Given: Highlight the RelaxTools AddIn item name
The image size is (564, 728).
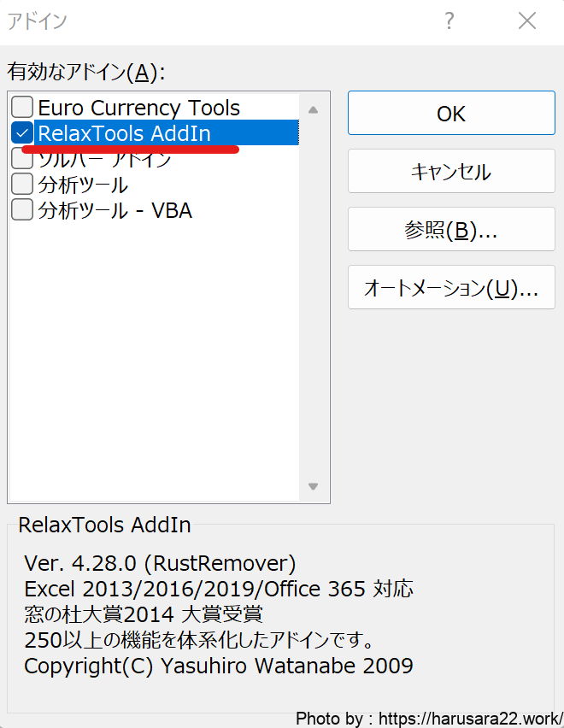Looking at the screenshot, I should point(124,133).
